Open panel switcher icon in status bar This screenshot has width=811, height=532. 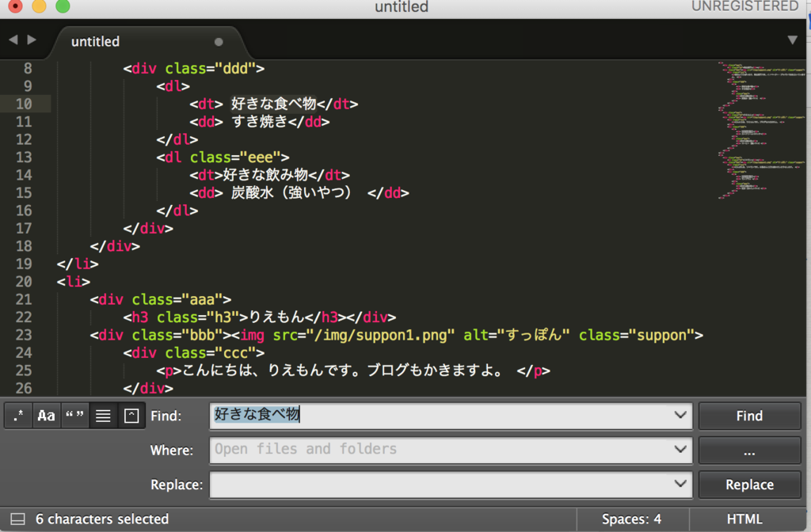(17, 519)
